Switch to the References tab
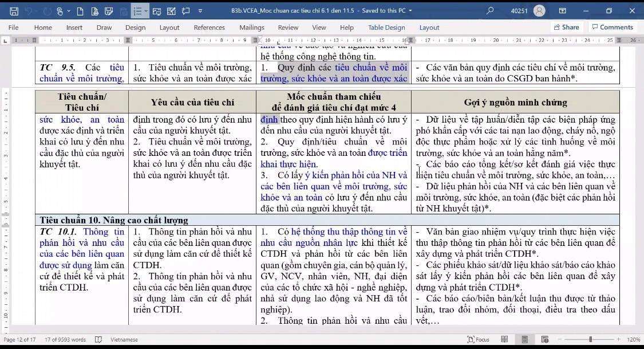The width and height of the screenshot is (644, 349). pyautogui.click(x=210, y=28)
